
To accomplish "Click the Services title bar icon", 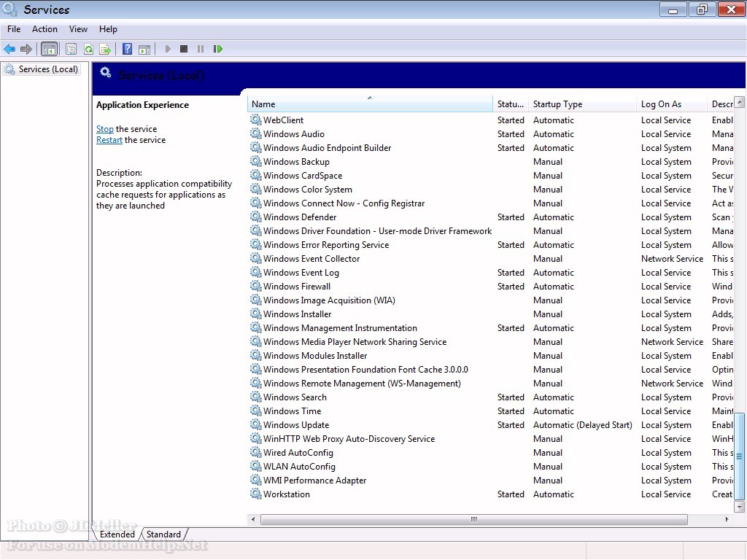I will coord(10,9).
